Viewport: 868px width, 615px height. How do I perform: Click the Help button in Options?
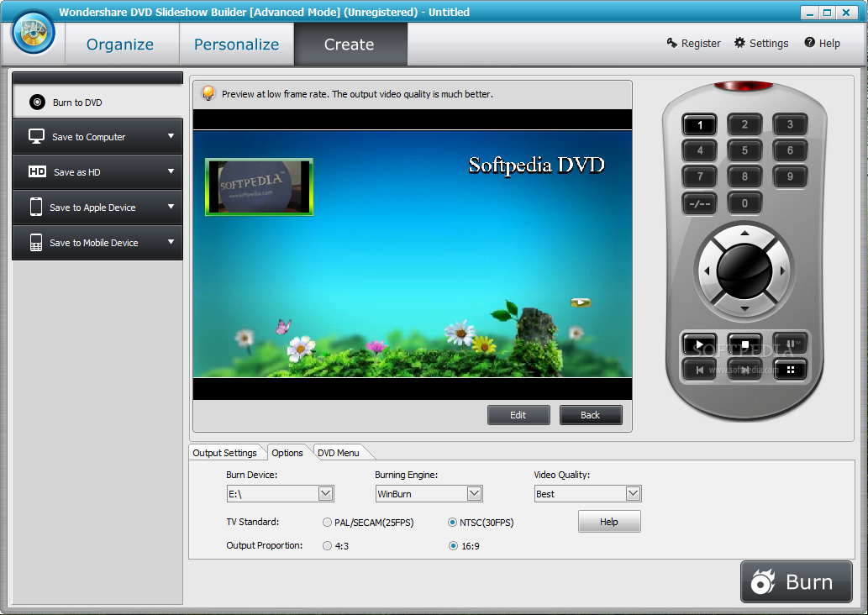coord(609,522)
